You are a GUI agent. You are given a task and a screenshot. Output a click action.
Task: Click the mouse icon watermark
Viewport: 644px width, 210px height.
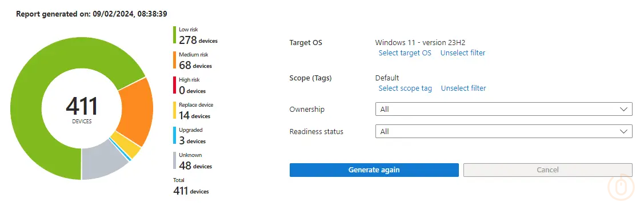point(621,187)
